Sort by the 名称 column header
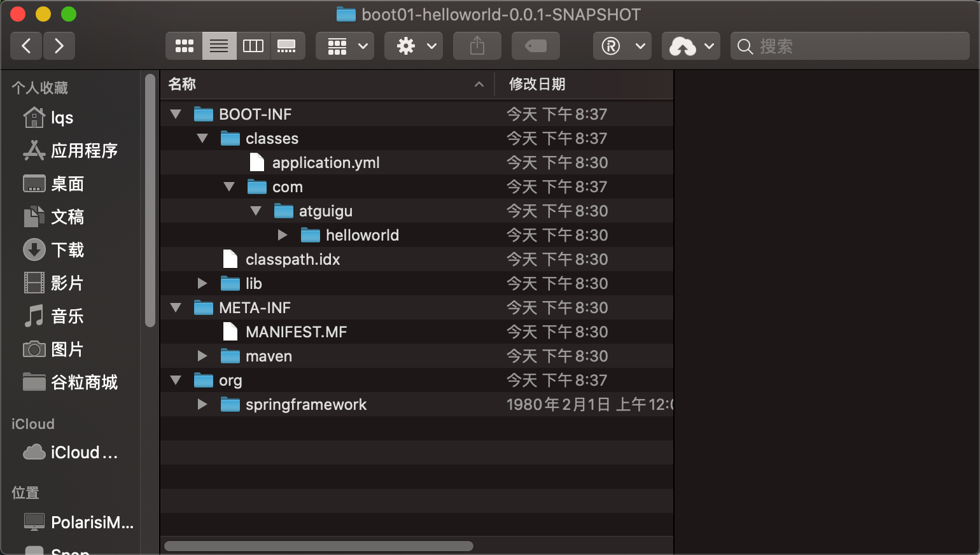The height and width of the screenshot is (555, 980). 327,84
